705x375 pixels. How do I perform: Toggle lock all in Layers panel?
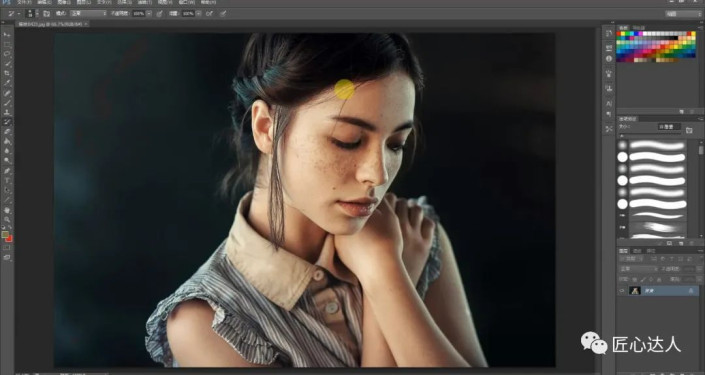coord(659,279)
